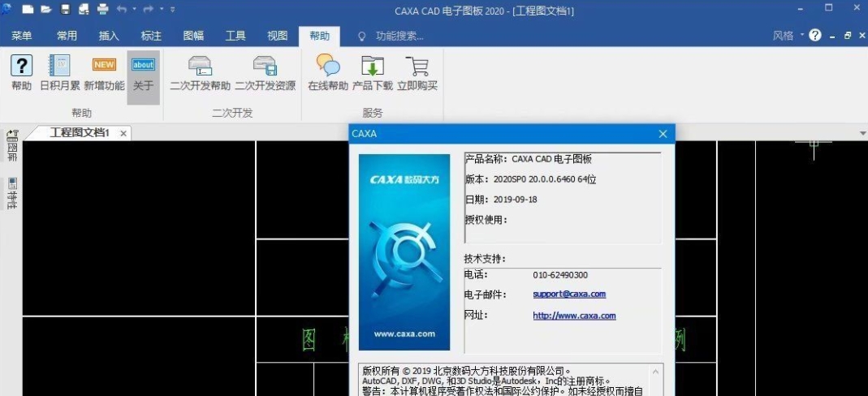This screenshot has width=868, height=396.
Task: Click the 版权所有 copyright line
Action: 468,371
